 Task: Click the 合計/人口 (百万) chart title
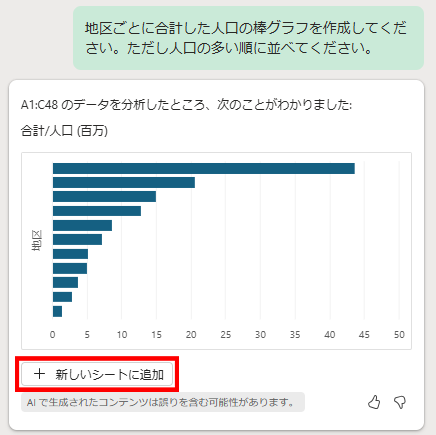coord(64,131)
